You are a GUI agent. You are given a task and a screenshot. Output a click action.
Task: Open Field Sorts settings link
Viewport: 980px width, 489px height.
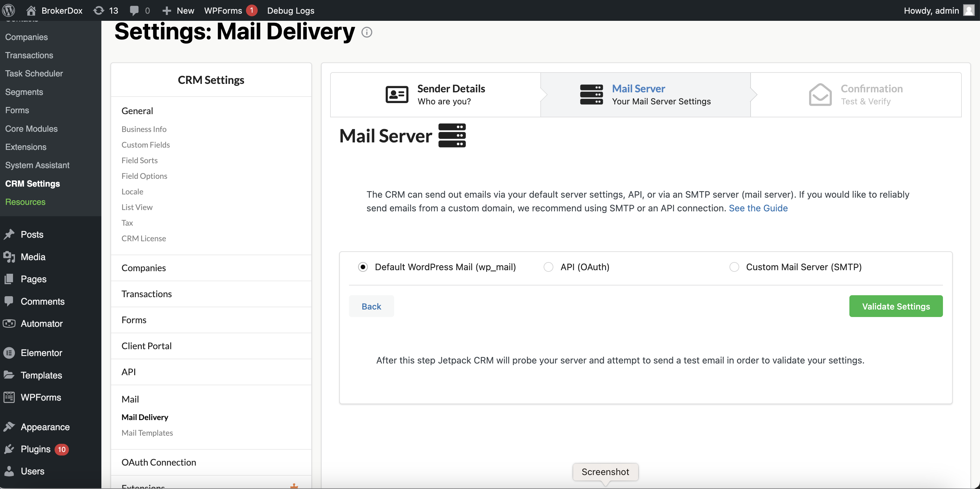[139, 160]
